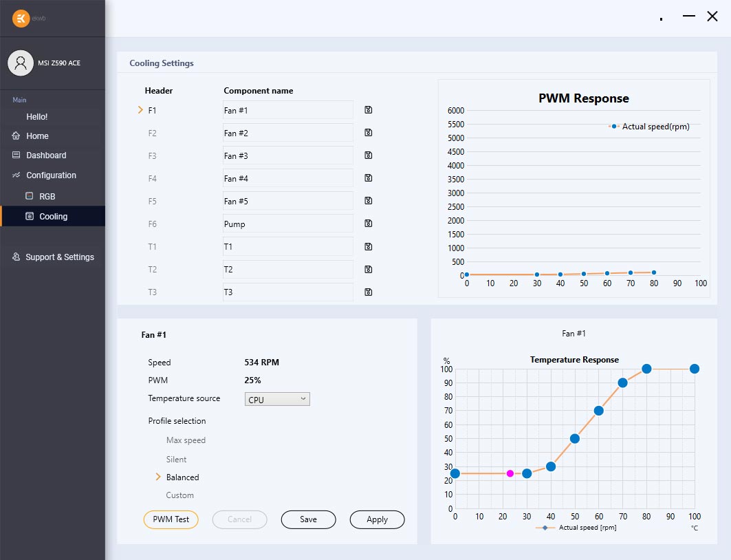Viewport: 731px width, 560px height.
Task: Click save icon in the T2 row
Action: click(369, 270)
